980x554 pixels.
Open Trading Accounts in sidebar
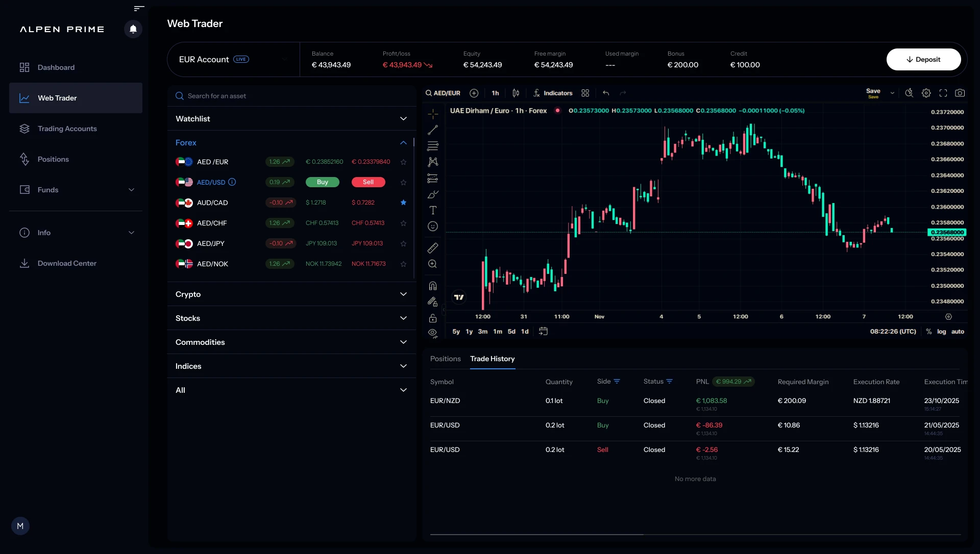point(76,129)
